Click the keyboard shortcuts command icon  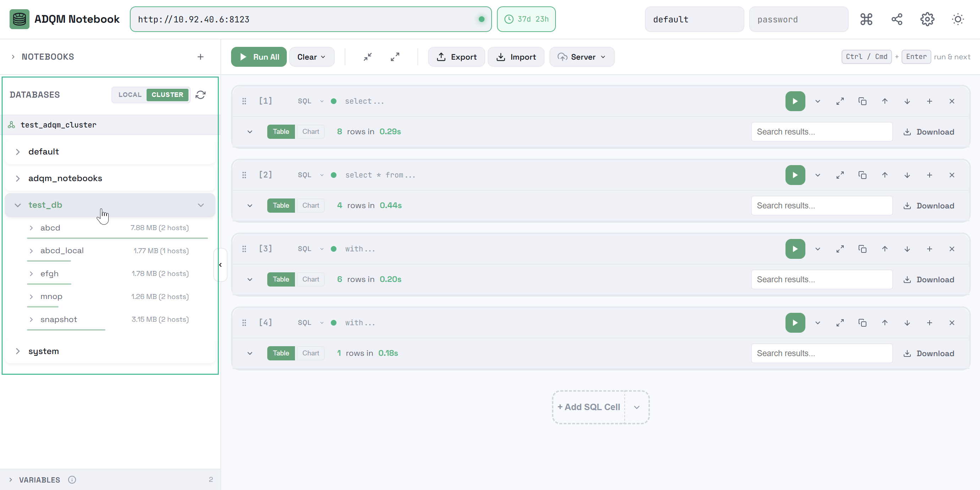click(x=866, y=19)
